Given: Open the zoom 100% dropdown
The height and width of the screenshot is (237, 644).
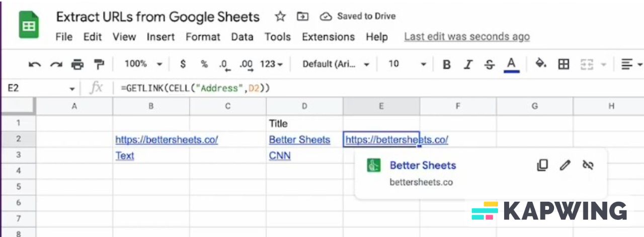Looking at the screenshot, I should tap(143, 64).
